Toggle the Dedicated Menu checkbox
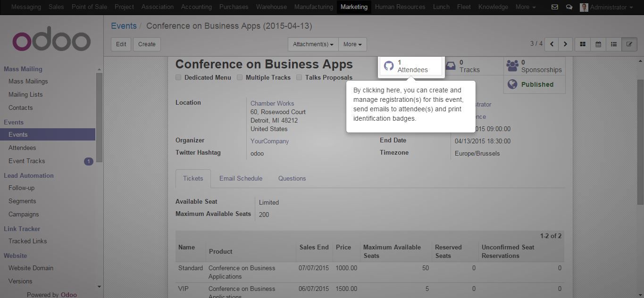644x298 pixels. (178, 77)
